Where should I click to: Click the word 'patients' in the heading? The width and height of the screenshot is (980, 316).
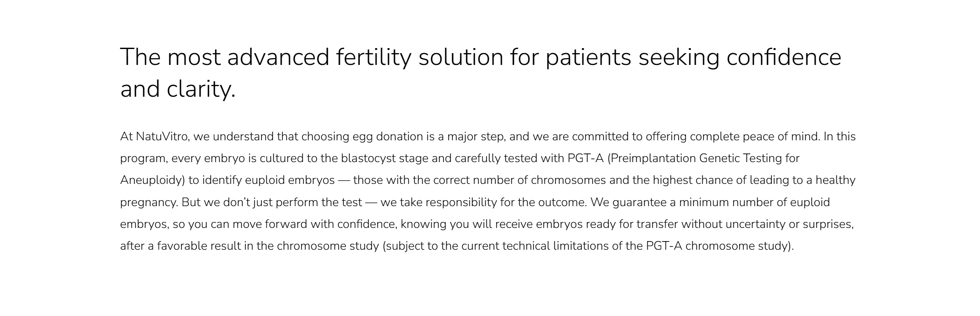[x=588, y=58]
